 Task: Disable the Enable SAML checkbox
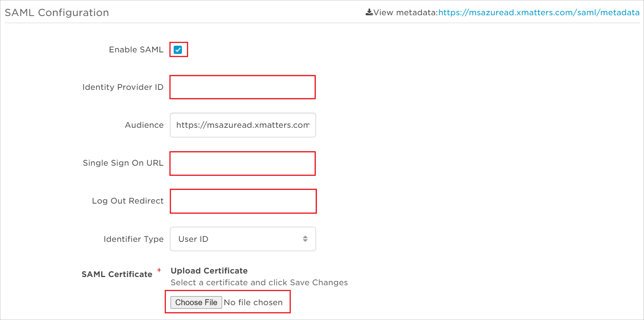click(178, 50)
